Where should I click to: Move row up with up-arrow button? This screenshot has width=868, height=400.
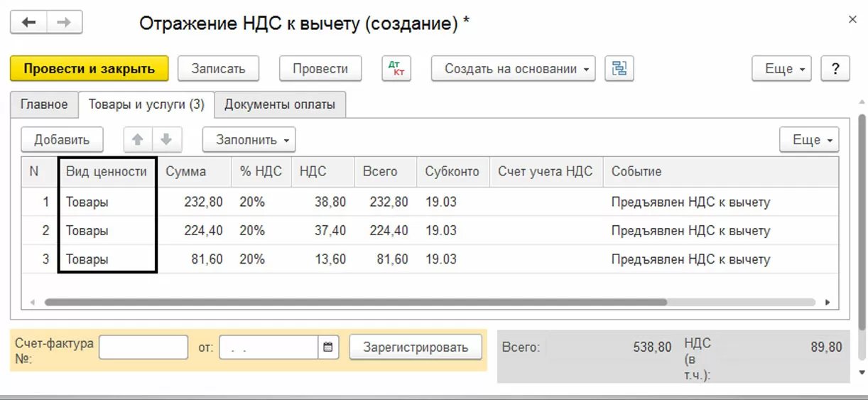(138, 139)
